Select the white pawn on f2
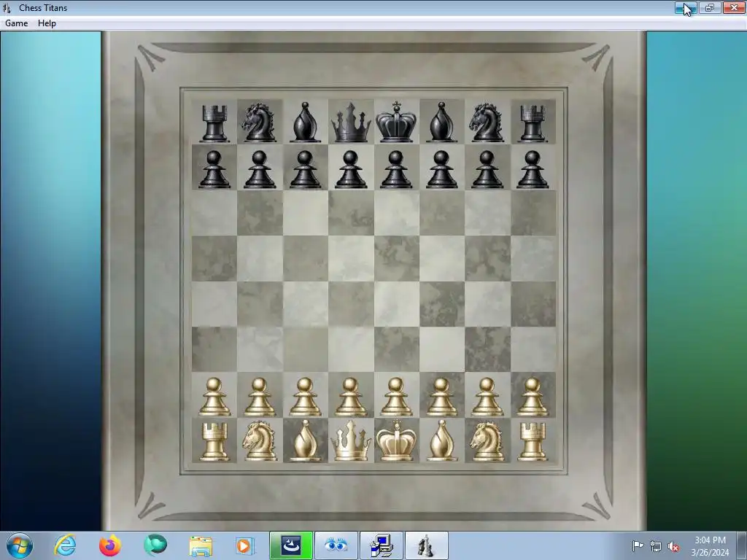747x560 pixels. point(441,397)
